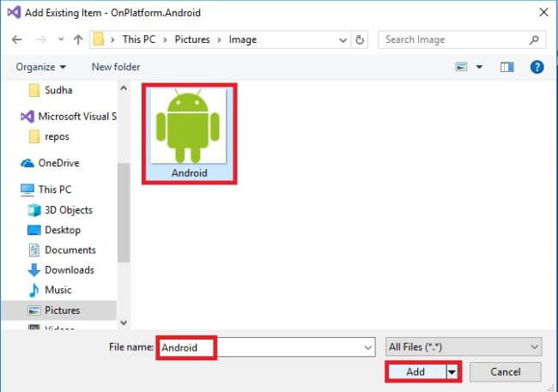Select Microsoft Visual Studio in navigation pane
Screen dimensions: 558x392
click(x=69, y=117)
